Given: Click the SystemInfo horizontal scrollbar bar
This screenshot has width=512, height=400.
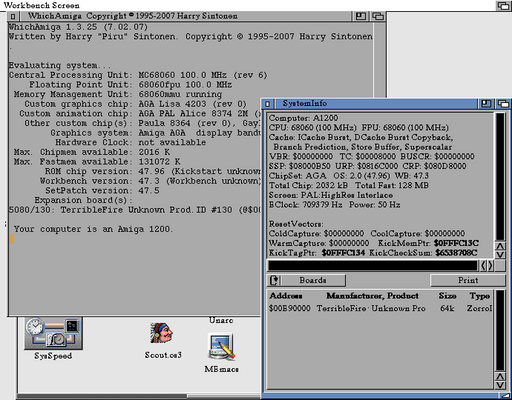Looking at the screenshot, I should click(x=373, y=266).
